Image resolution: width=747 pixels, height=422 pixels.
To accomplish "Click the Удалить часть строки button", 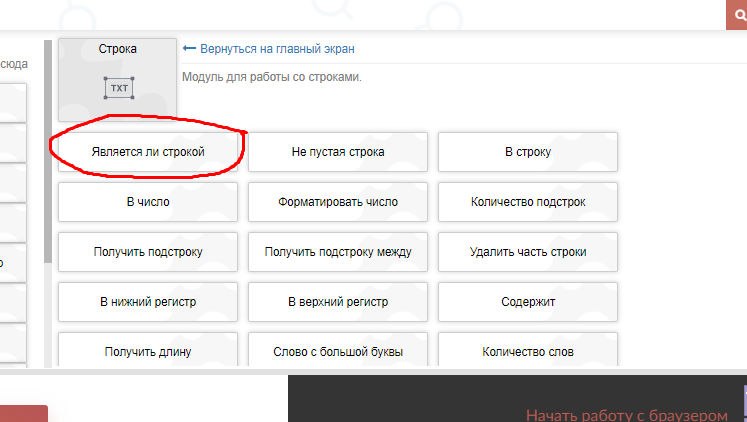I will tap(528, 252).
